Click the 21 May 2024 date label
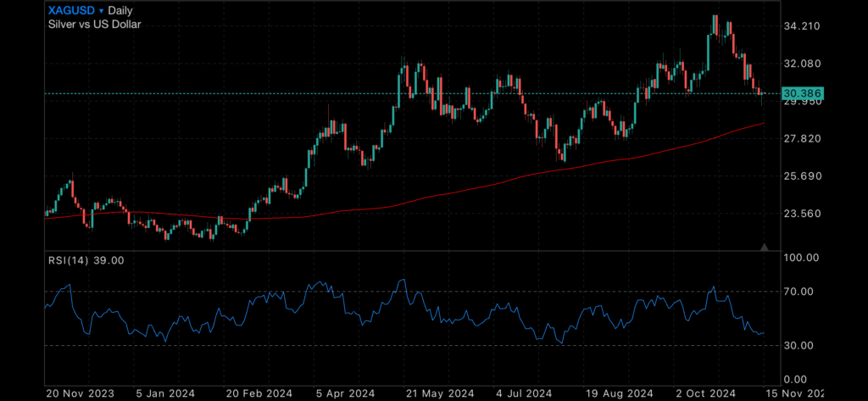Screen dimensions: 868x401 click(441, 393)
